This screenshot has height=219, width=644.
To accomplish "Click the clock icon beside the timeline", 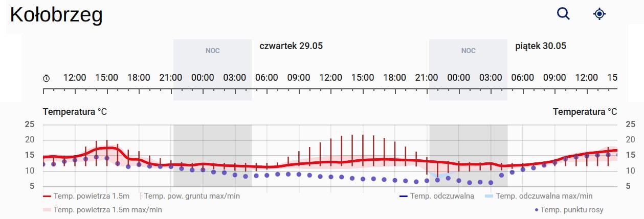I will coord(47,78).
